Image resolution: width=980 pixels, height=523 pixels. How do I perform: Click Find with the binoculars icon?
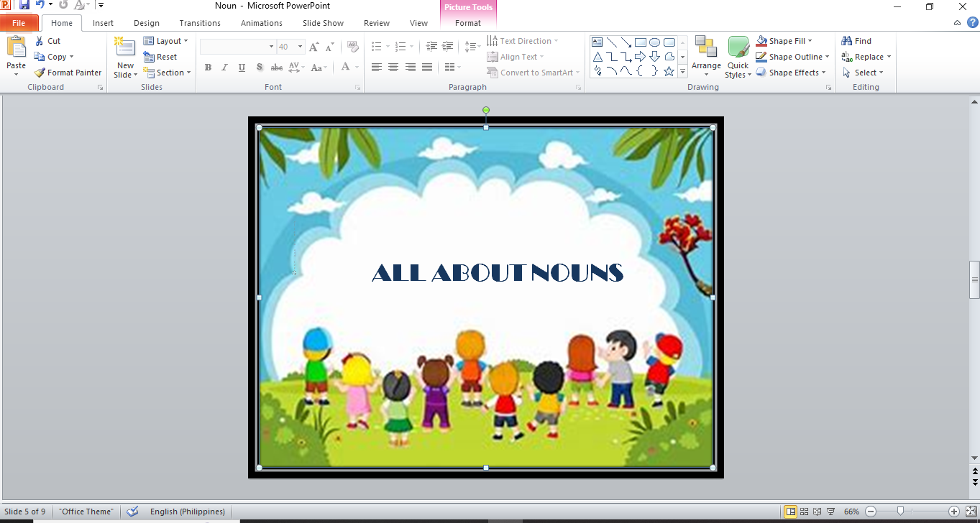[x=856, y=41]
